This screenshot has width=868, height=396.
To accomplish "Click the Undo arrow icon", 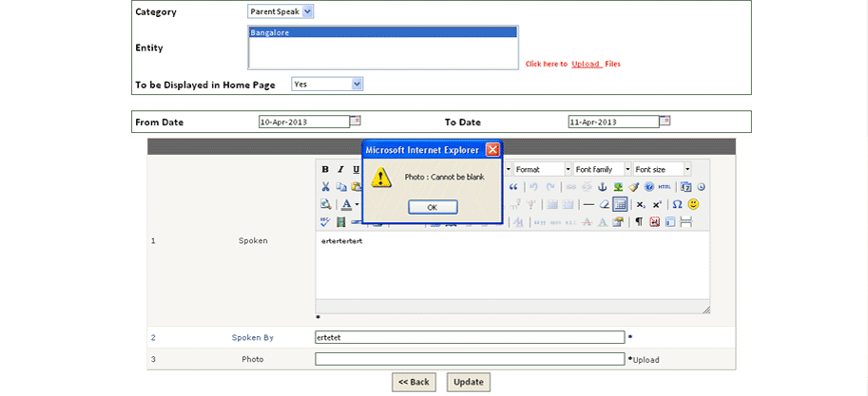I will (533, 187).
